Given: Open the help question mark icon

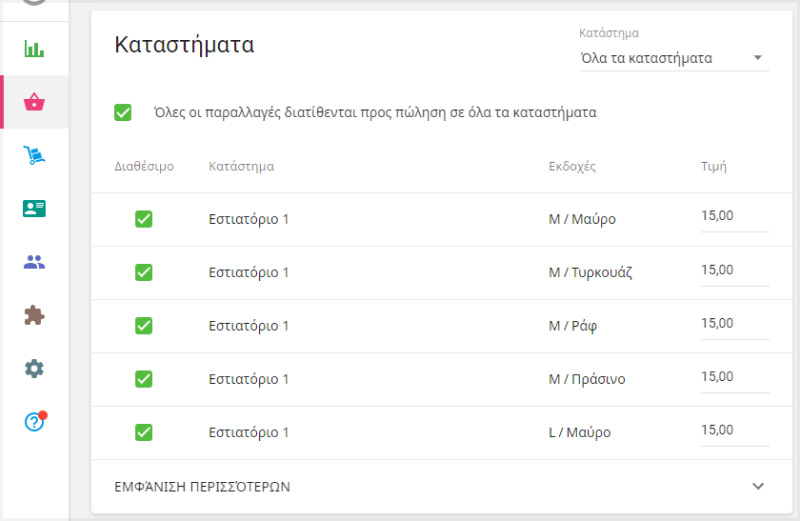Looking at the screenshot, I should coord(34,421).
